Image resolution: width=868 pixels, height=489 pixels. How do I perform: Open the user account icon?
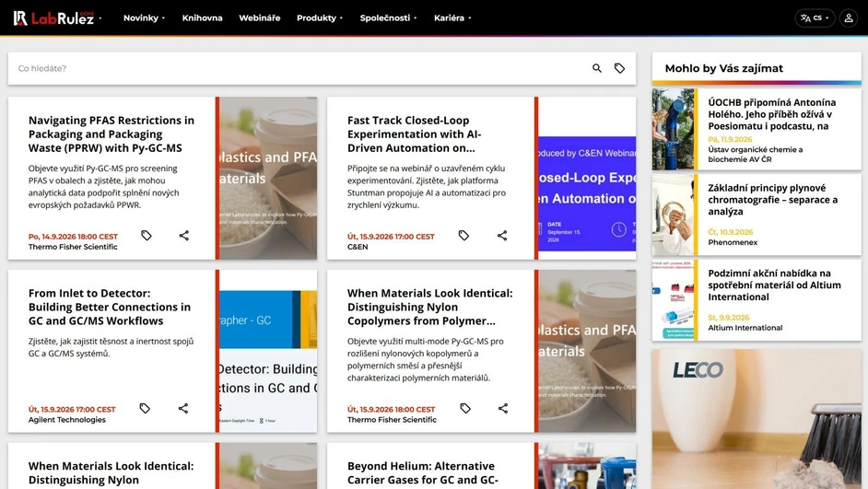coord(848,17)
